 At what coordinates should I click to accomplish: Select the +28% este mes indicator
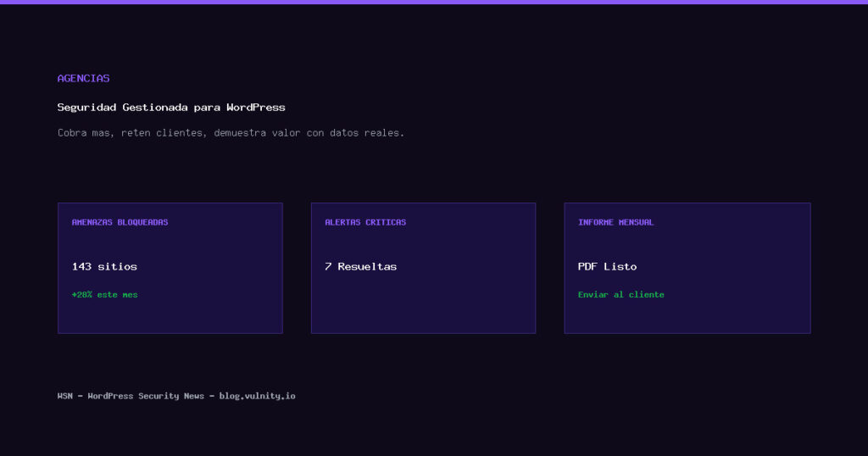click(x=104, y=295)
